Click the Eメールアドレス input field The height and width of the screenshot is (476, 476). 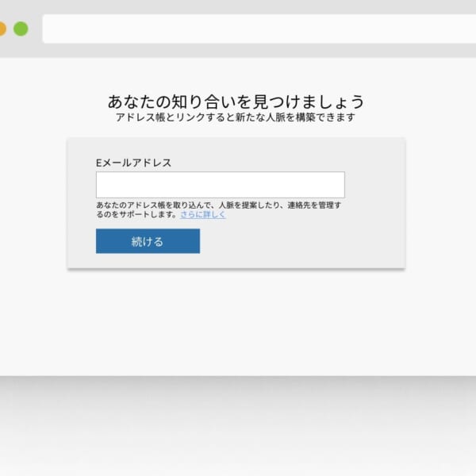pyautogui.click(x=220, y=185)
